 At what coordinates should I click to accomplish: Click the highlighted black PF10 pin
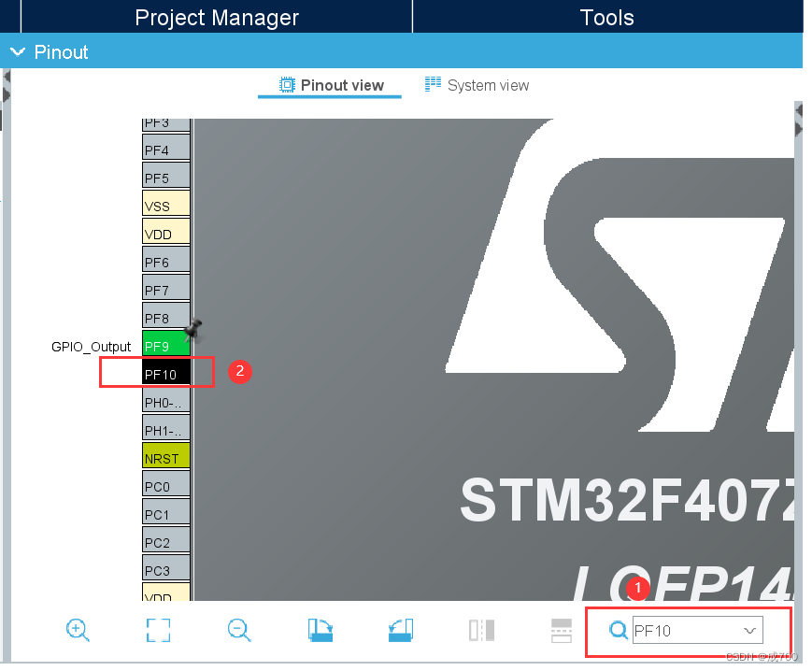point(166,371)
